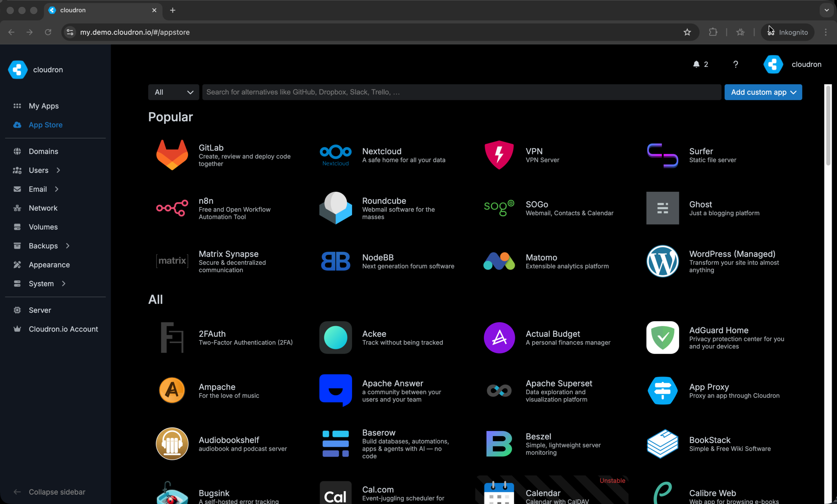This screenshot has width=837, height=504.
Task: Open Cloudron.io Account in sidebar
Action: (x=63, y=329)
